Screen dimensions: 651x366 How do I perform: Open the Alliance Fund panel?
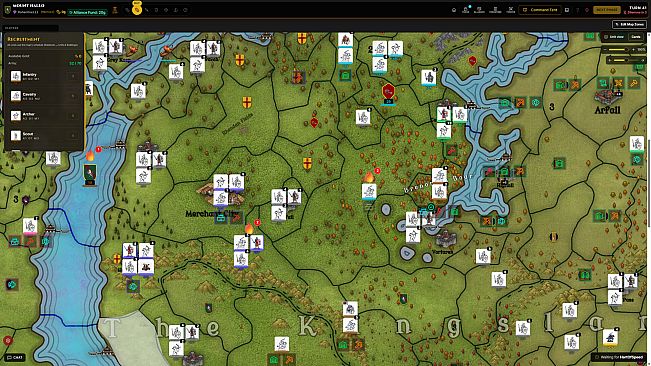tap(88, 12)
